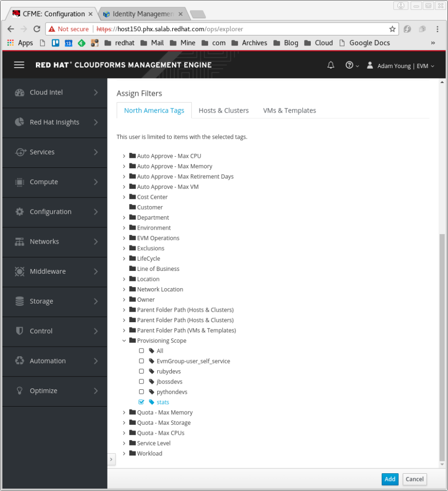Open the hamburger navigation menu

19,65
